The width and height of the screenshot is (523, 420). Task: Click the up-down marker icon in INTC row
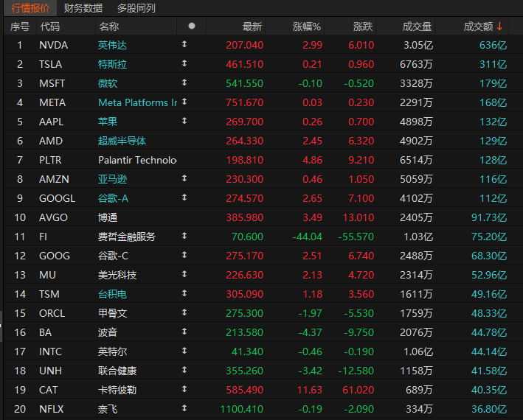pos(184,351)
